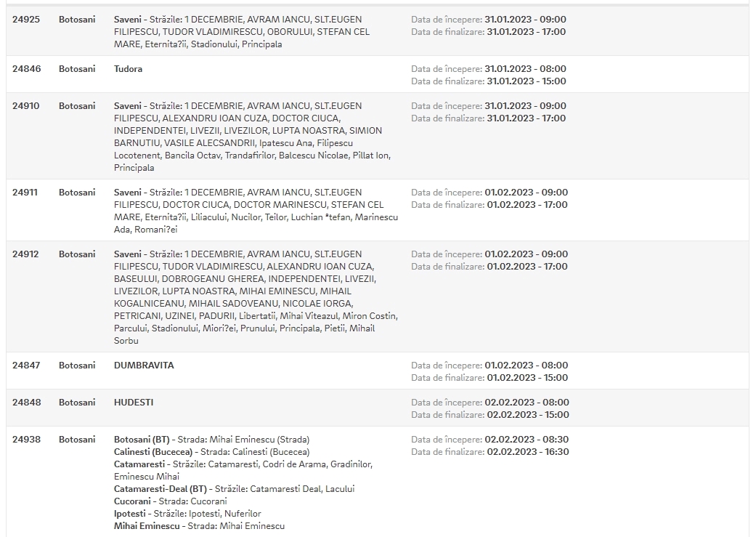The width and height of the screenshot is (756, 537).
Task: Click start date 02.02.2023 - 08:30
Action: tap(527, 440)
